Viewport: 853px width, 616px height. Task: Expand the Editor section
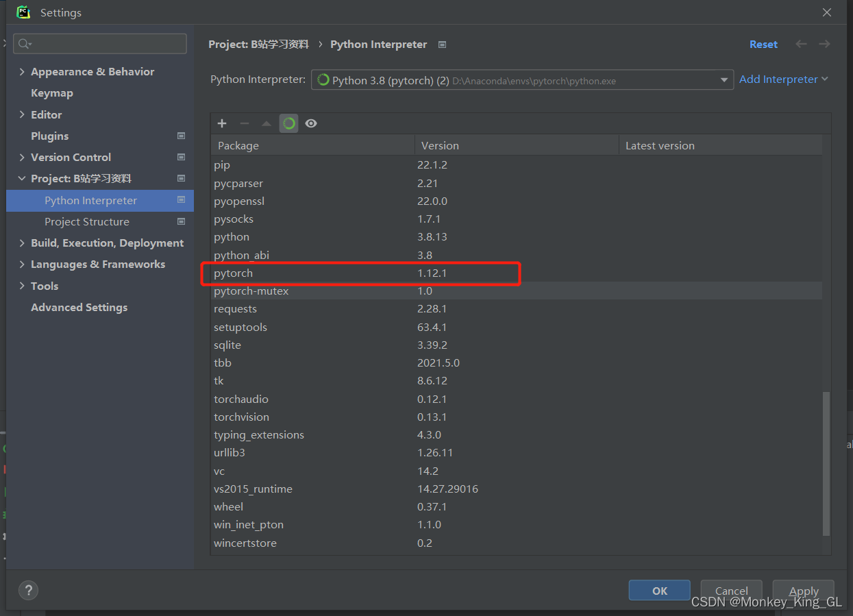click(22, 114)
